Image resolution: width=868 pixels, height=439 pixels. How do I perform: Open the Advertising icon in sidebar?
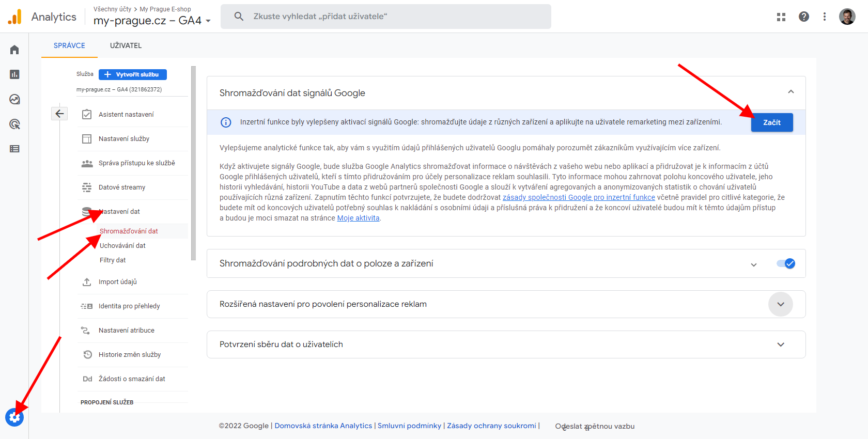[x=14, y=124]
